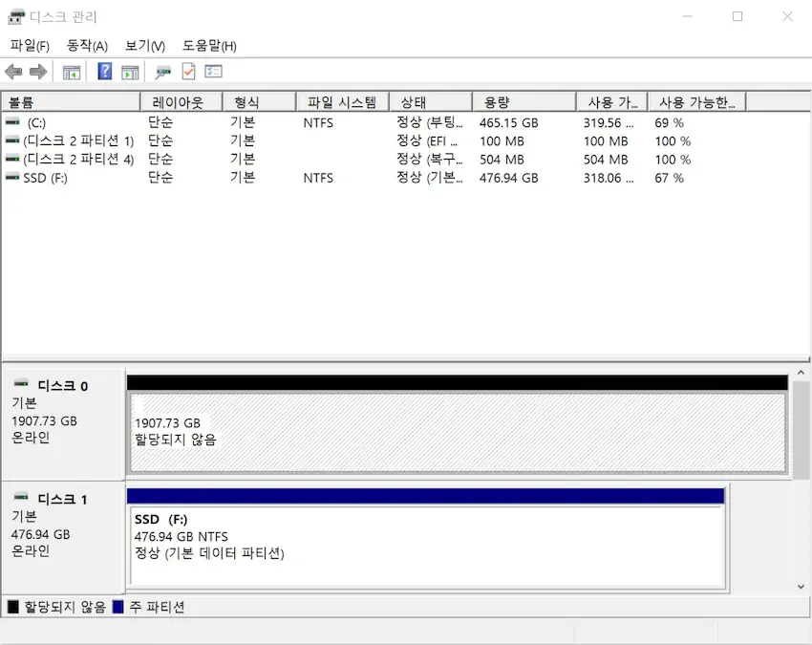This screenshot has width=812, height=645.
Task: Click the disk icon beside 디스크 1
Action: [x=21, y=497]
